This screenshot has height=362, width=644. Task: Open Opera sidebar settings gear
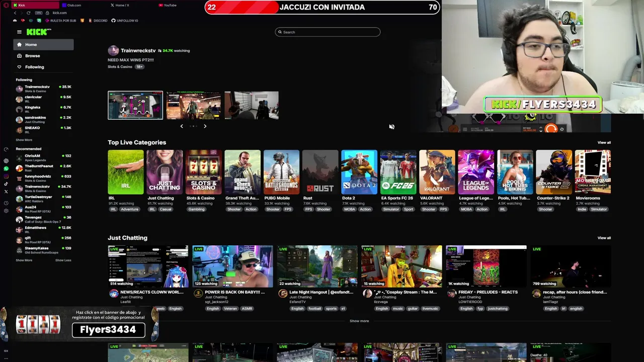(x=6, y=211)
